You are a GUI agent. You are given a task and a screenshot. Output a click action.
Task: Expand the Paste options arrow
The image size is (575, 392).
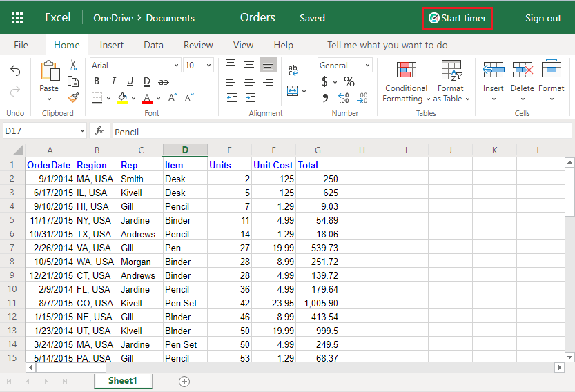pyautogui.click(x=49, y=99)
